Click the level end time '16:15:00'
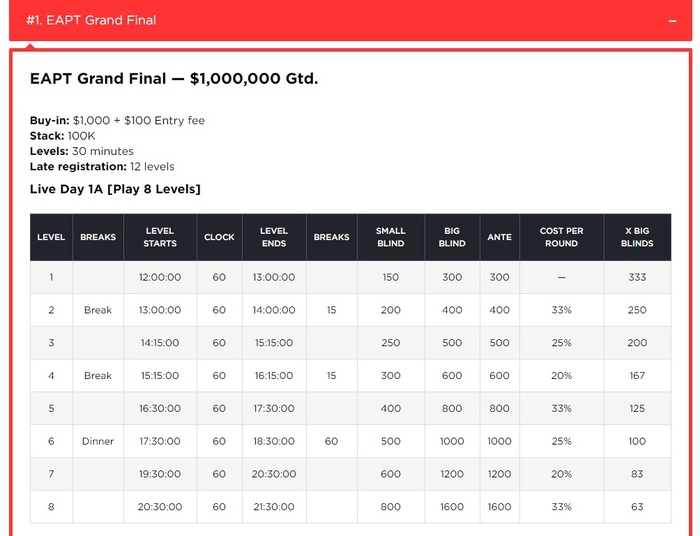Viewport: 700px width, 536px height. click(274, 376)
